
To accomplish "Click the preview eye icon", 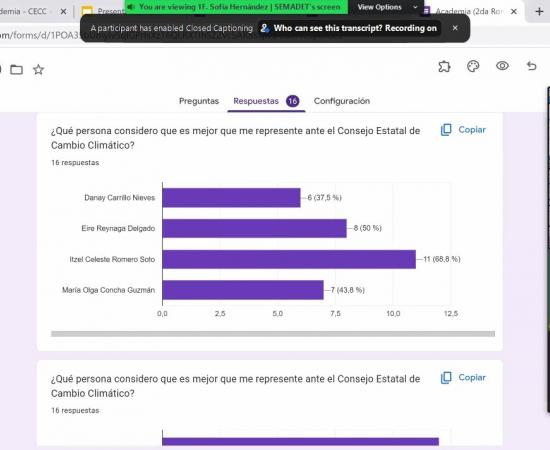I will click(x=502, y=66).
